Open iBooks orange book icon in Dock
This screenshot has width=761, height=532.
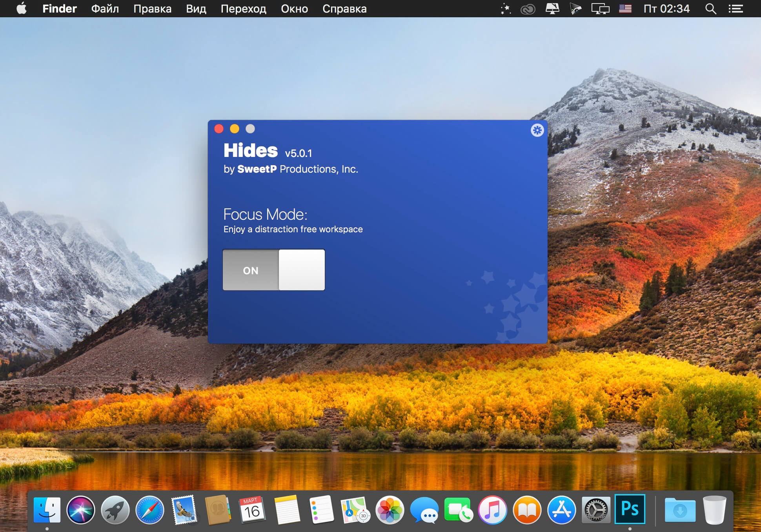(527, 510)
